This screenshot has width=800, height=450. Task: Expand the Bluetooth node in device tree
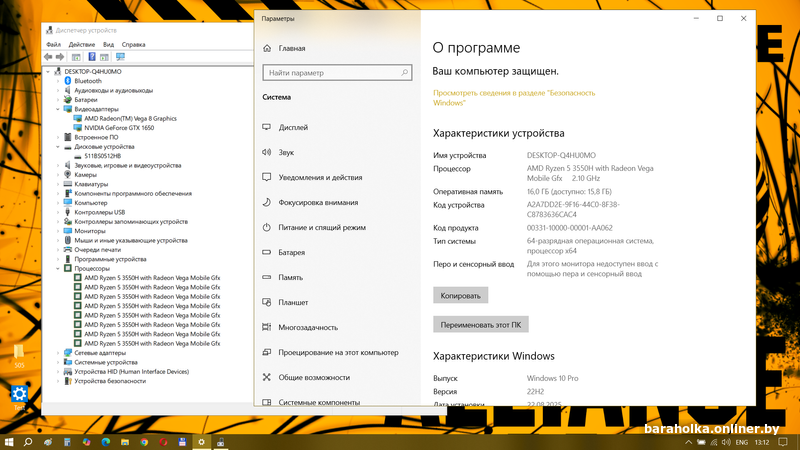(58, 81)
